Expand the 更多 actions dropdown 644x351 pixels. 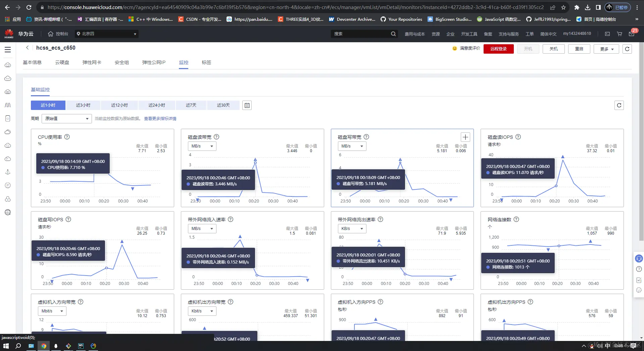pyautogui.click(x=606, y=49)
